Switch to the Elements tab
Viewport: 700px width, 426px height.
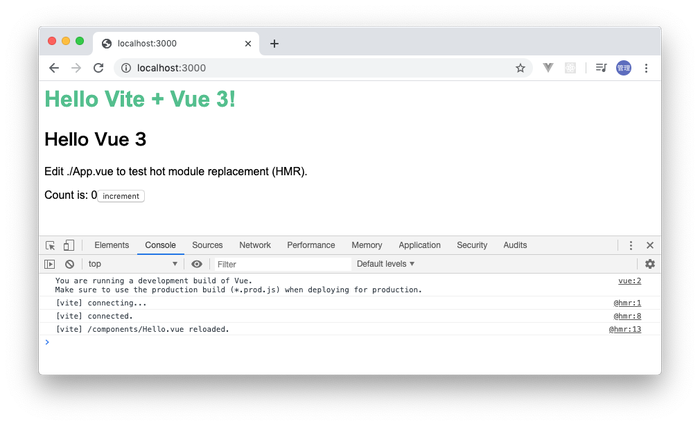(112, 245)
